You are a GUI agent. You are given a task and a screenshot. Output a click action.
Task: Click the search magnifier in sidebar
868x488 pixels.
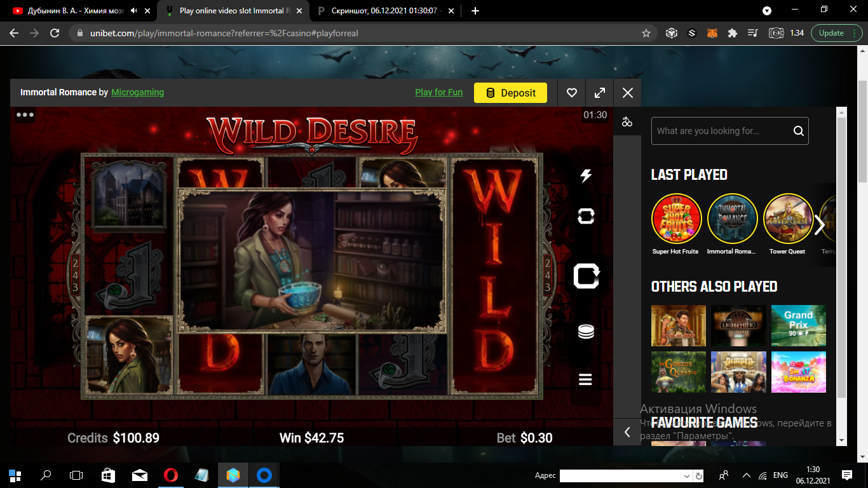(x=798, y=131)
